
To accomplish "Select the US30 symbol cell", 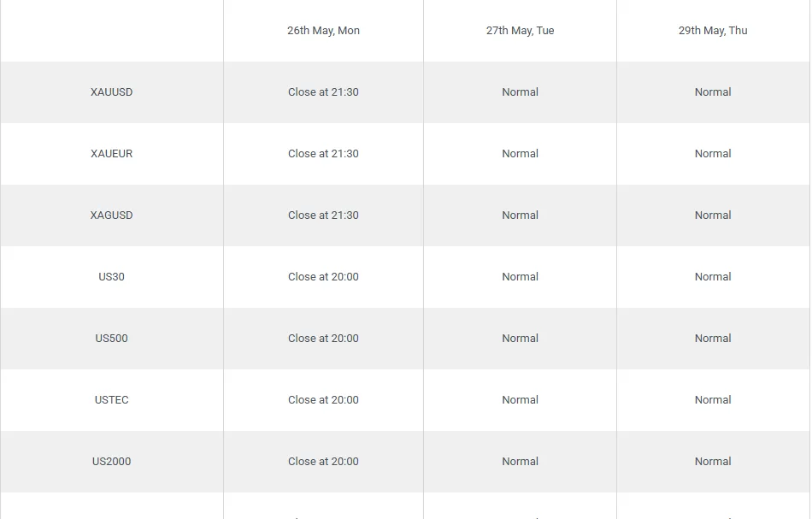I will (112, 277).
